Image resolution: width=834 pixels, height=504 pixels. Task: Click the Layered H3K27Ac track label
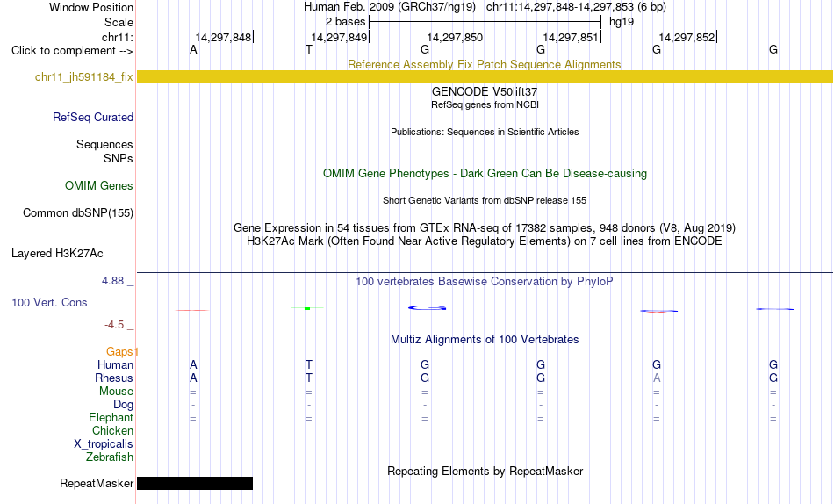57,254
